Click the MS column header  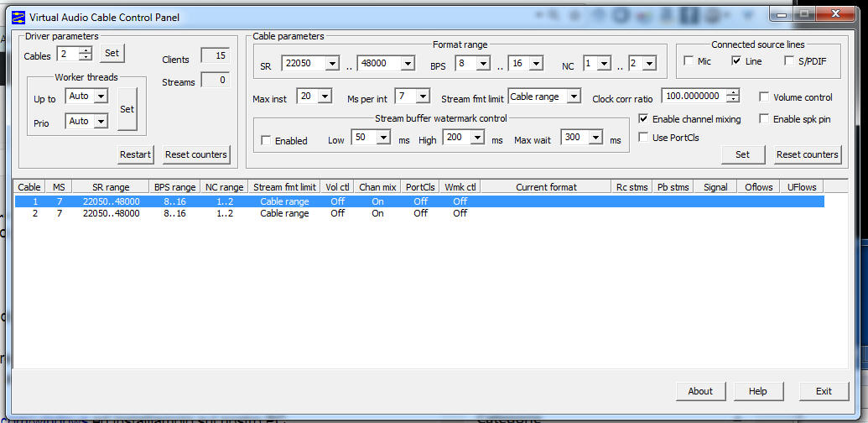pos(59,187)
